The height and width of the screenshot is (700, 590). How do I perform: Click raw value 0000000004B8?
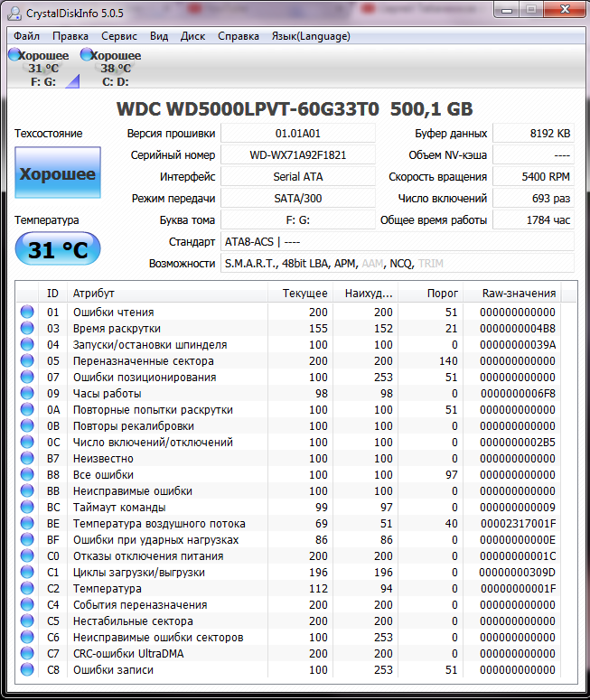click(518, 328)
